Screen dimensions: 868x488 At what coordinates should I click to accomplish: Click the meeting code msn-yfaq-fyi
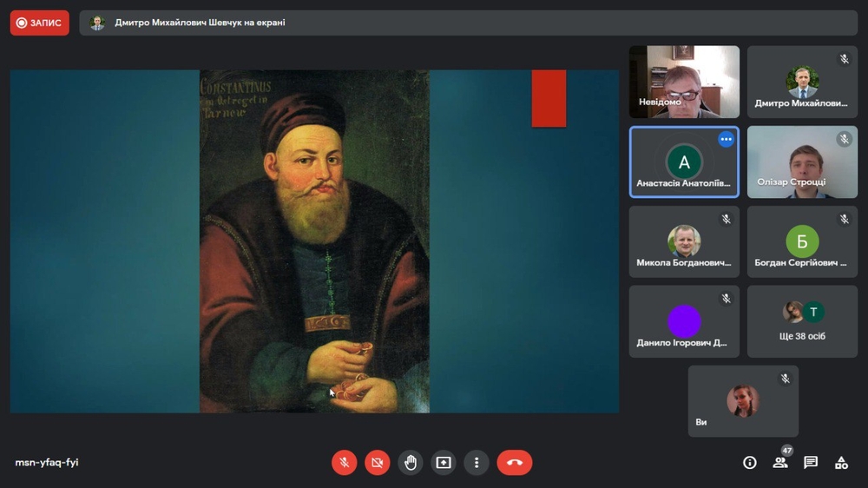click(47, 463)
